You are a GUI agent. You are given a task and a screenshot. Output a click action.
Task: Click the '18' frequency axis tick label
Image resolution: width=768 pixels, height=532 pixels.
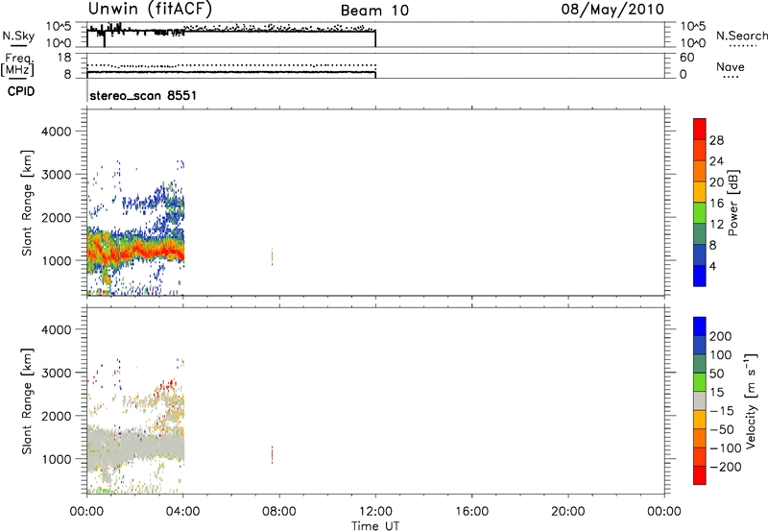tap(64, 58)
